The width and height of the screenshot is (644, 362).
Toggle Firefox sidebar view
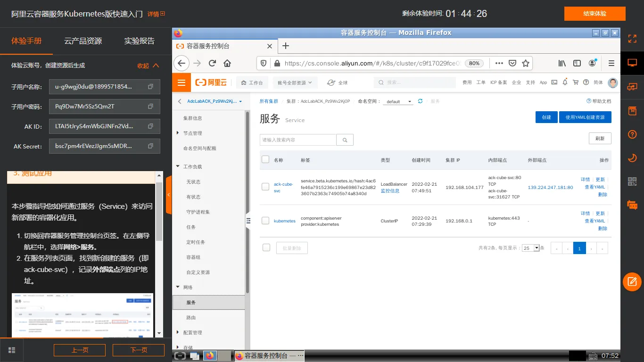[577, 63]
